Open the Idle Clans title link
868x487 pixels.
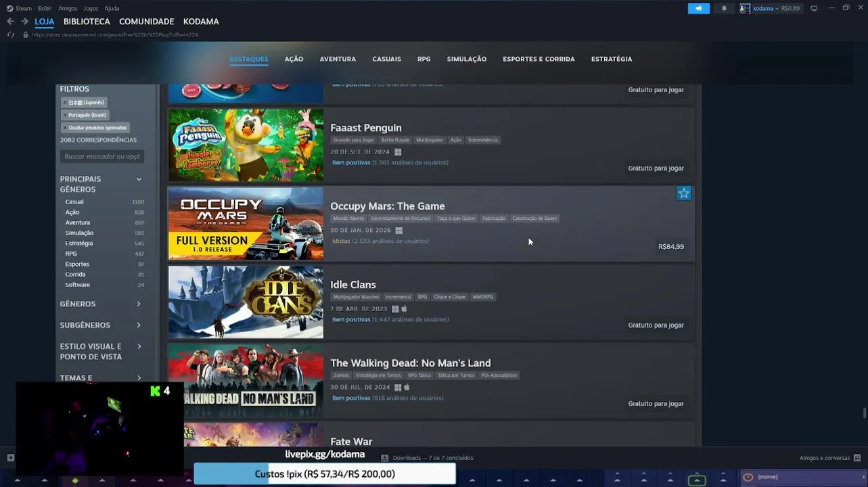tap(353, 285)
